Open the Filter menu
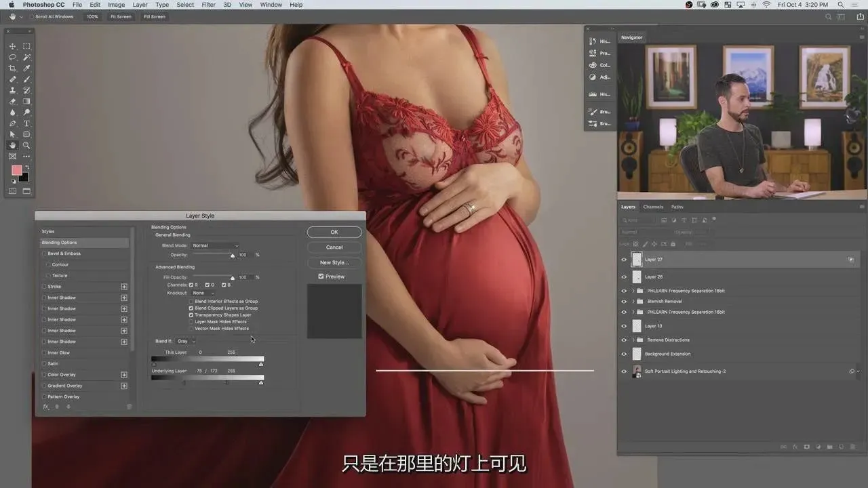 [208, 5]
